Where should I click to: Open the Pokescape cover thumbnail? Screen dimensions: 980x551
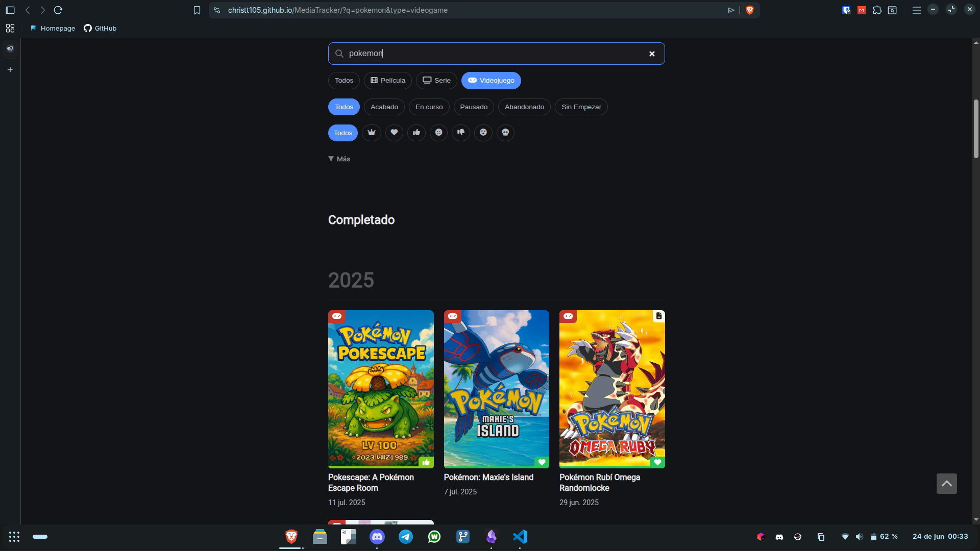[381, 389]
